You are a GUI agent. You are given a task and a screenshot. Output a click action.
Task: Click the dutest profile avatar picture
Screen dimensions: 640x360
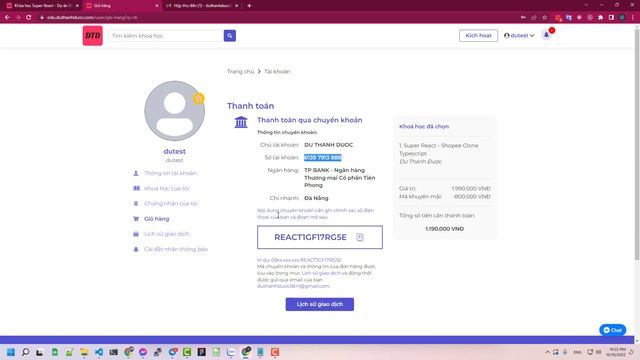pos(175,111)
